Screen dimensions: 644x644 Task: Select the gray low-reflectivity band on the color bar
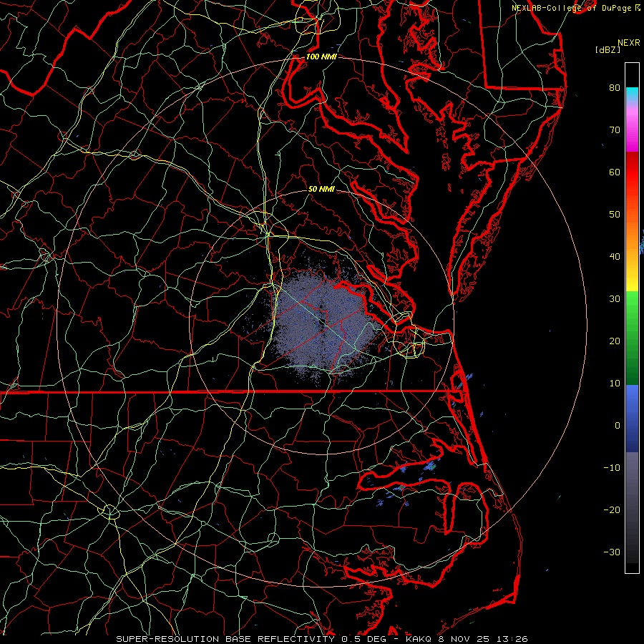(632, 501)
